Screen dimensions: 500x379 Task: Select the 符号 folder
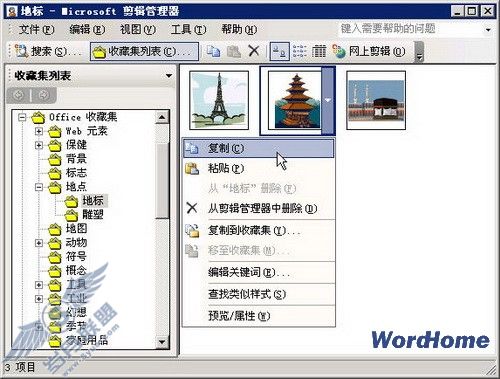68,257
